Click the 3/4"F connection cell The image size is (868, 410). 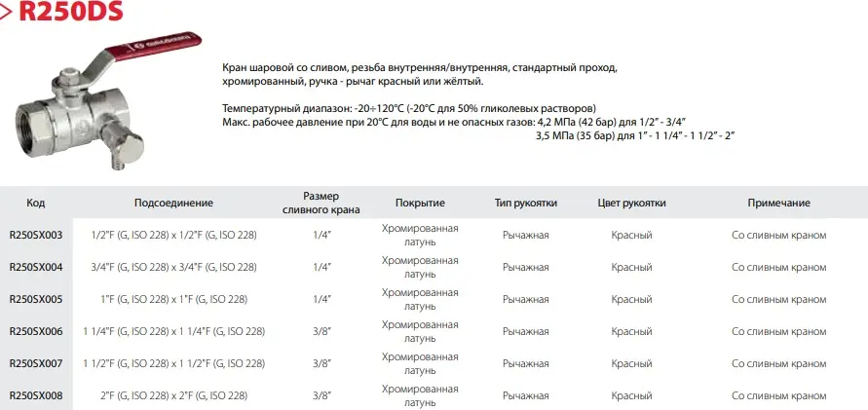coord(172,267)
